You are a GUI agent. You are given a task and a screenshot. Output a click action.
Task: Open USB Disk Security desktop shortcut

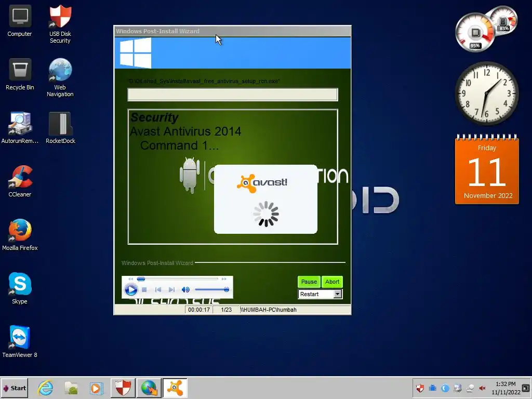[x=60, y=24]
